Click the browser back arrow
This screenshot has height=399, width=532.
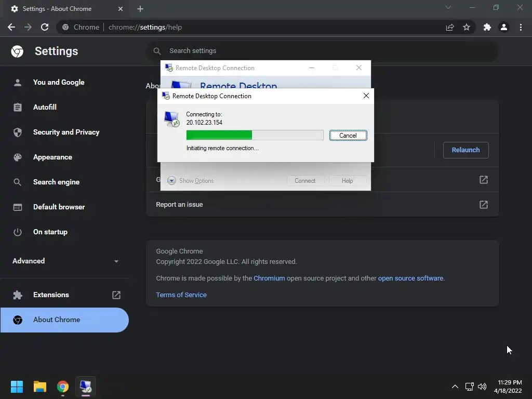[x=11, y=27]
